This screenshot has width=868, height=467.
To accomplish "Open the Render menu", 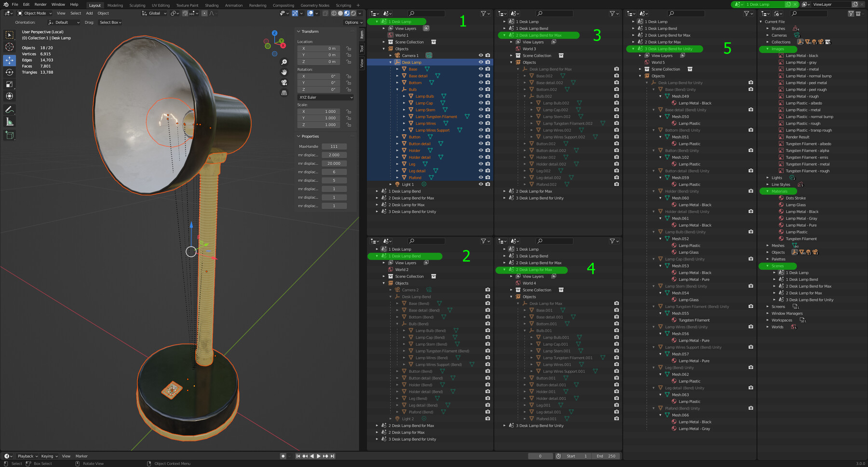I will [x=41, y=4].
